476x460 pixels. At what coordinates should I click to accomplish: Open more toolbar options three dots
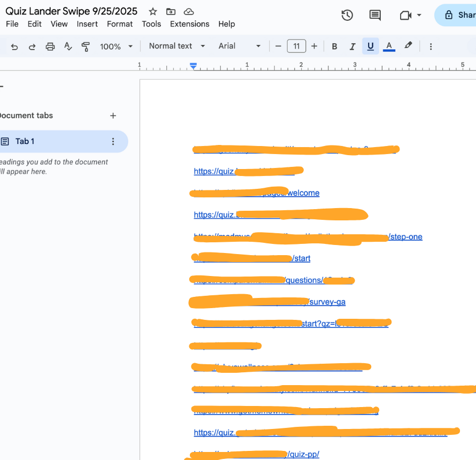[x=431, y=47]
